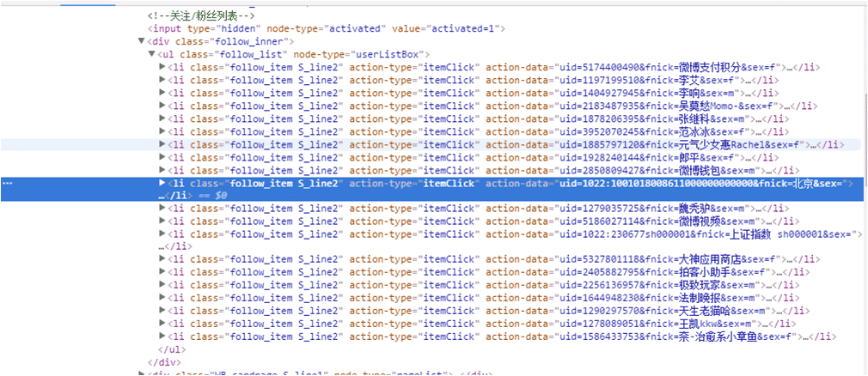Expand the li row for 吴莫愁Momo-
868x376 pixels.
click(162, 105)
